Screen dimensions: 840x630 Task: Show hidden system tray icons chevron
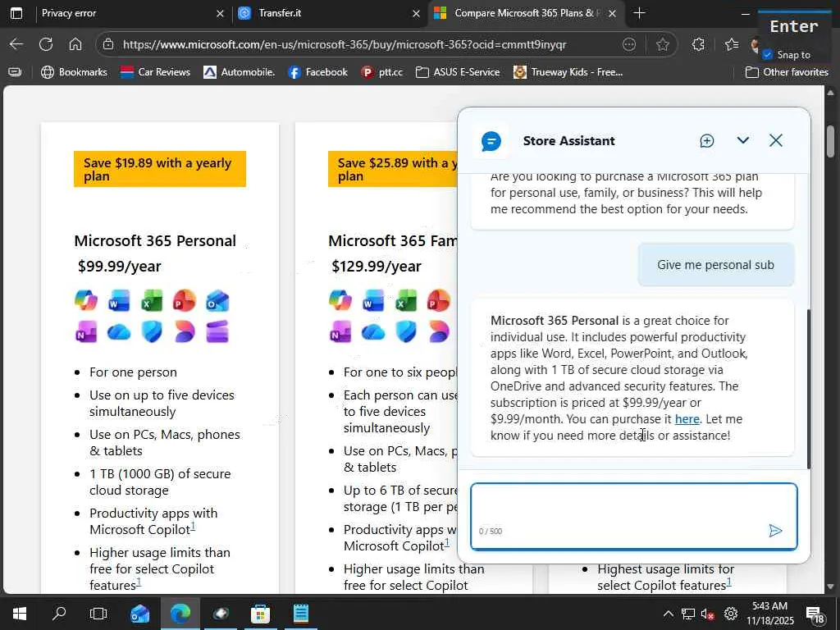(668, 614)
